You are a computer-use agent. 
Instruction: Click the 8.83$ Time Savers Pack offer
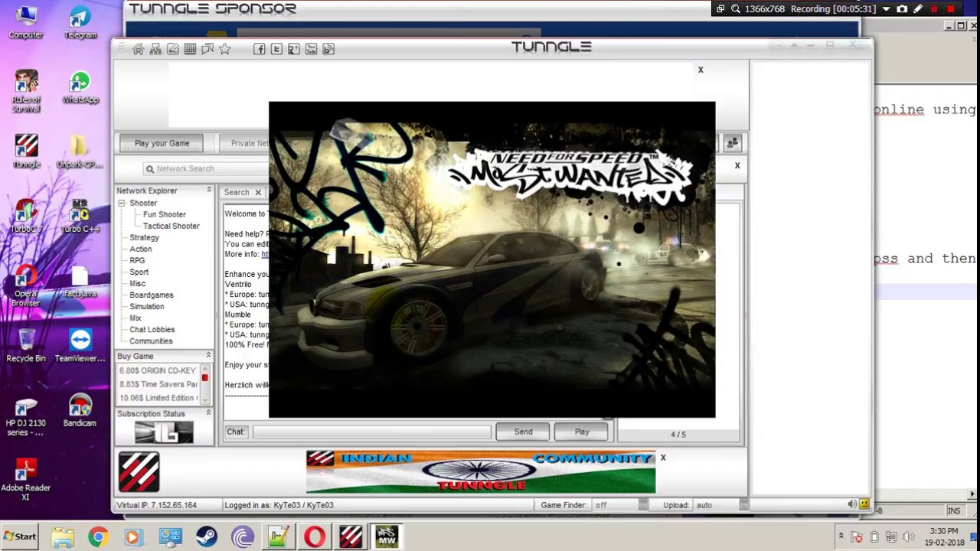[x=158, y=384]
